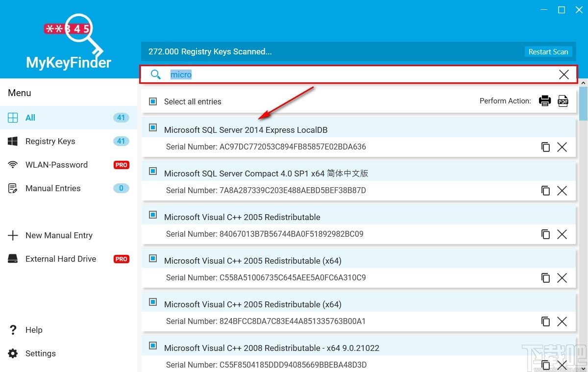The image size is (588, 372).
Task: Click the scrollbar down arrow
Action: (584, 368)
